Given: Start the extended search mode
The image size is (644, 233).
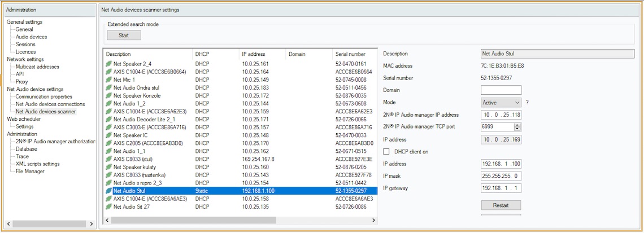Looking at the screenshot, I should [124, 36].
